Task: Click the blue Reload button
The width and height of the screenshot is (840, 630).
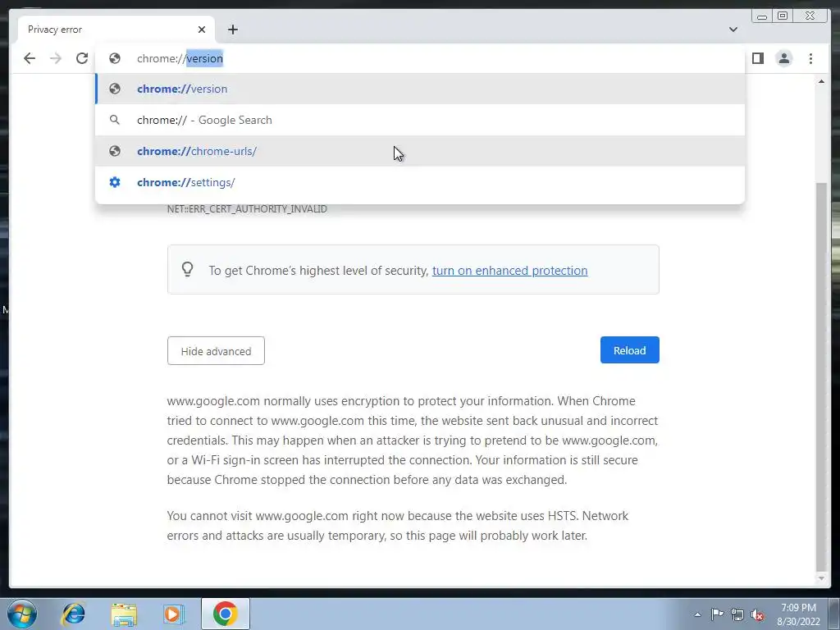Action: coord(629,349)
